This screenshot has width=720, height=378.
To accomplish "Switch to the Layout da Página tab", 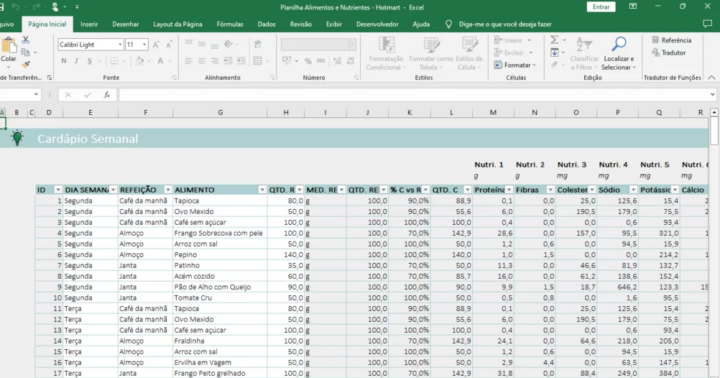I will (178, 24).
